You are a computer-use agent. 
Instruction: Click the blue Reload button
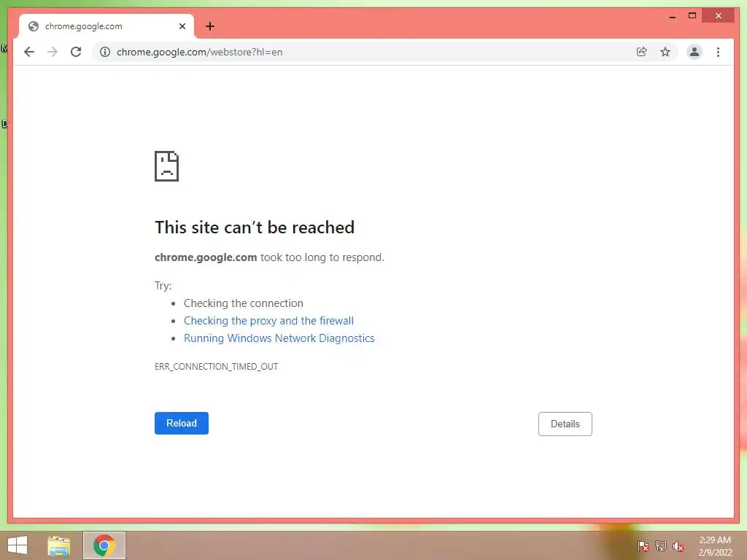coord(182,424)
